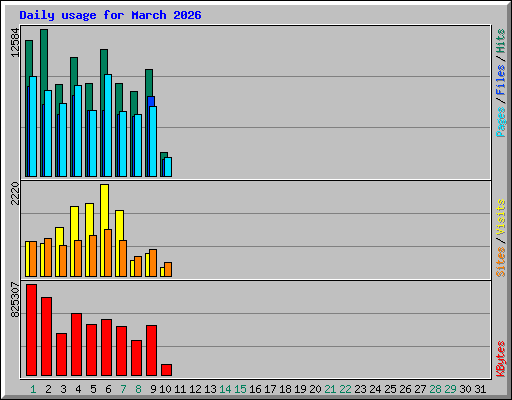The width and height of the screenshot is (512, 400).
Task: Click green day 29 on the date axis
Action: pyautogui.click(x=450, y=389)
